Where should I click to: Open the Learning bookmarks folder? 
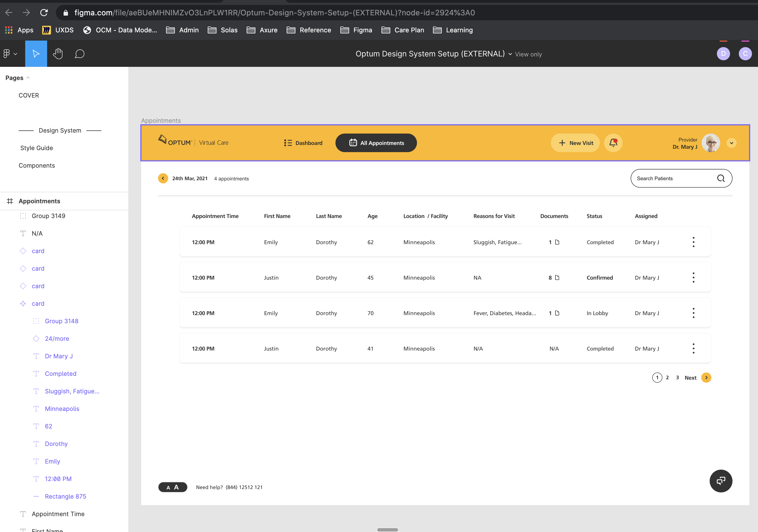click(453, 30)
